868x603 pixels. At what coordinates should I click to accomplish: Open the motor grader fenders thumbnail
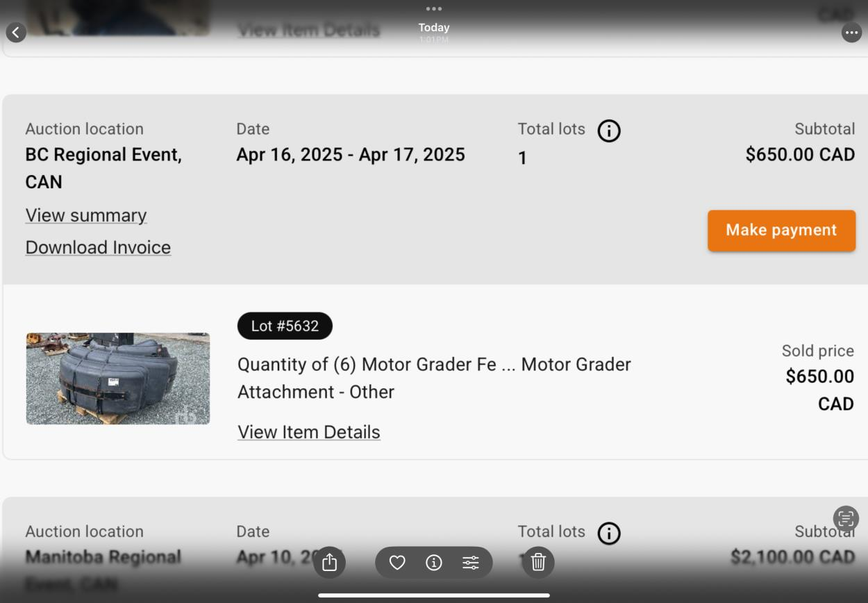point(118,379)
